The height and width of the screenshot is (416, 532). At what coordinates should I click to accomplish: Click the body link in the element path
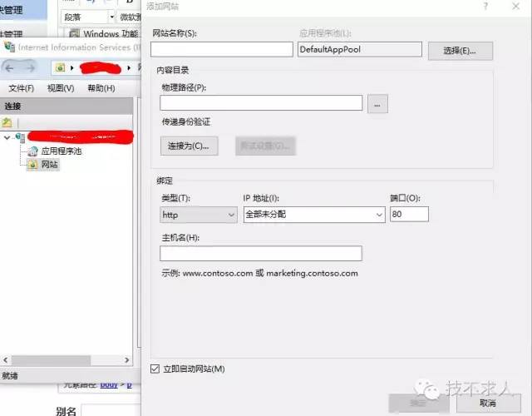[109, 384]
